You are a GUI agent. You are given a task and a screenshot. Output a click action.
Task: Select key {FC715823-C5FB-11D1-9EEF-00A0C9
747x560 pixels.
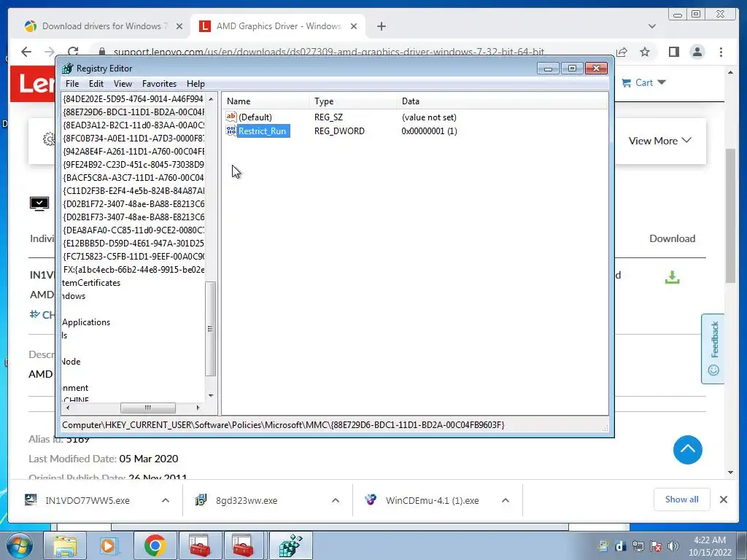click(133, 256)
